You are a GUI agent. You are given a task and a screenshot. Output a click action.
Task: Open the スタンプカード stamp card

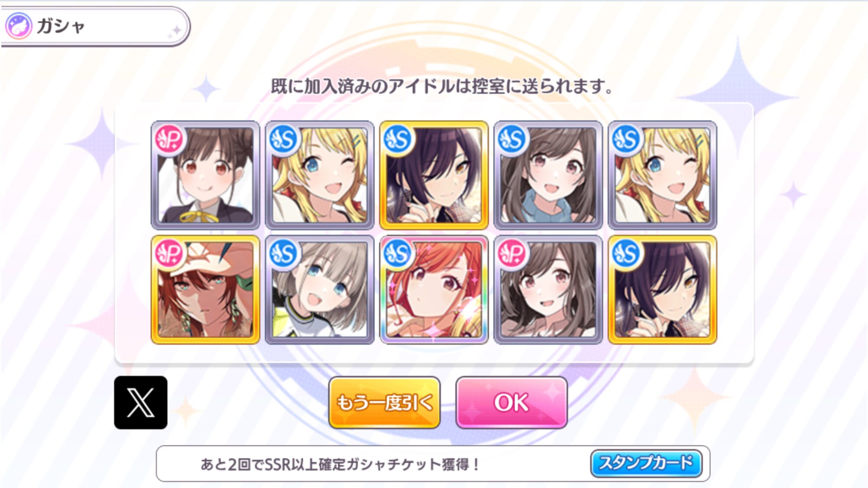coord(646,463)
